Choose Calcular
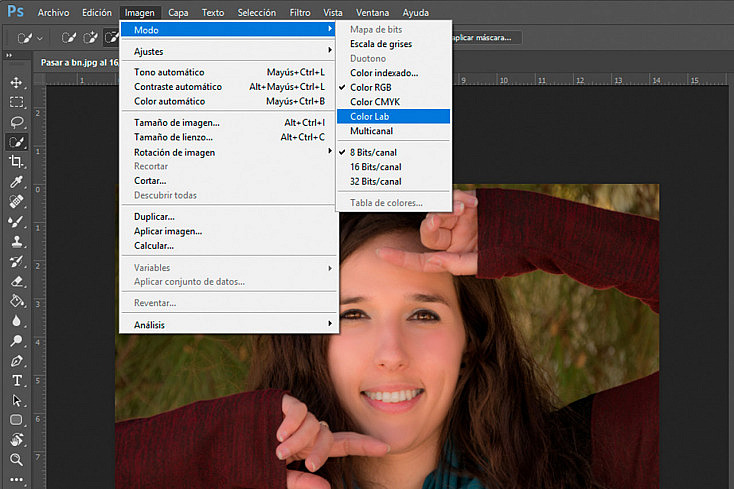Image resolution: width=734 pixels, height=489 pixels. click(228, 246)
